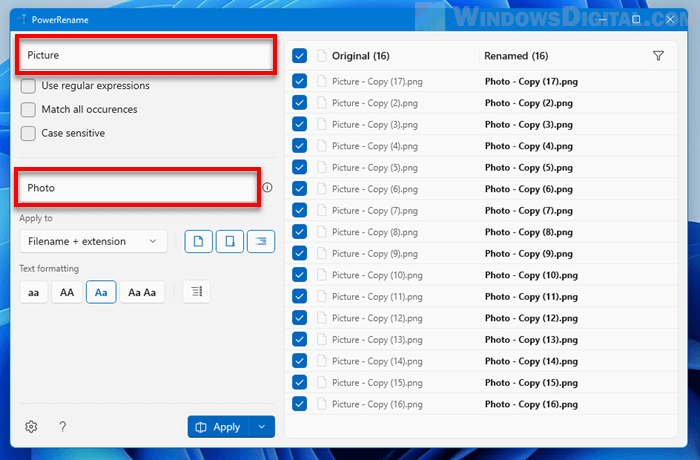The height and width of the screenshot is (460, 700).
Task: Uncheck Picture - Copy (5).png checkbox
Action: [300, 167]
